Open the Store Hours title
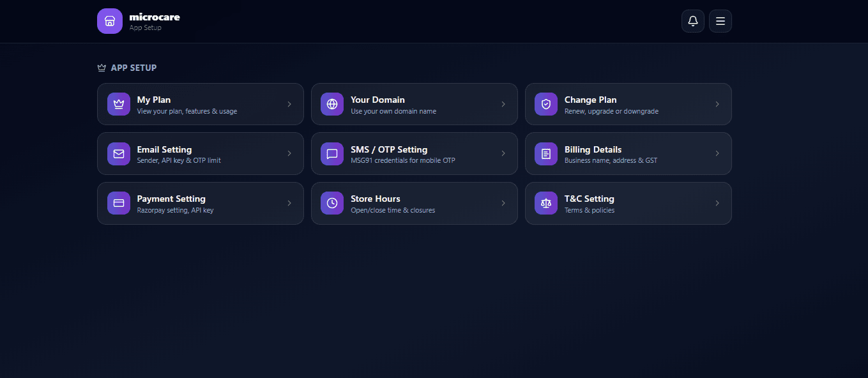Viewport: 868px width, 378px height. 376,199
